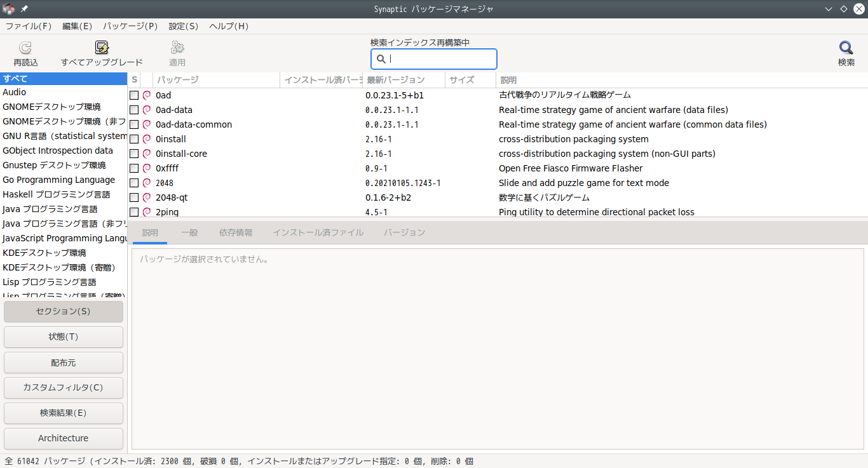Click the Debian swirl icon next to 0ad
This screenshot has height=468, width=868.
tap(147, 95)
